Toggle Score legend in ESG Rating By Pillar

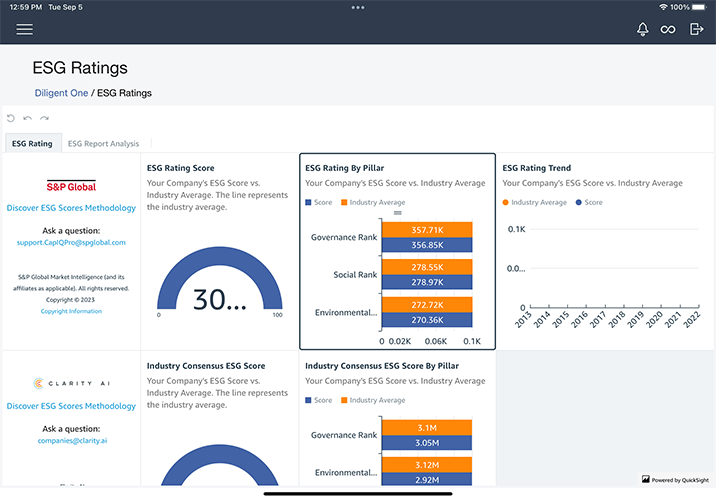click(319, 202)
